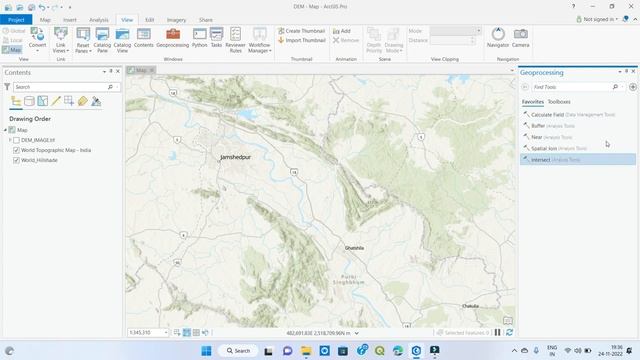Close the Map view tab

(151, 70)
